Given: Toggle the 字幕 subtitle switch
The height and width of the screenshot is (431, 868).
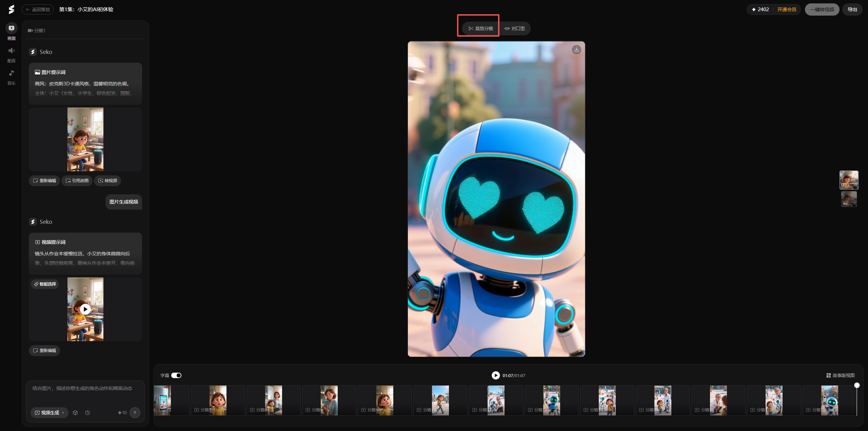Looking at the screenshot, I should tap(176, 375).
